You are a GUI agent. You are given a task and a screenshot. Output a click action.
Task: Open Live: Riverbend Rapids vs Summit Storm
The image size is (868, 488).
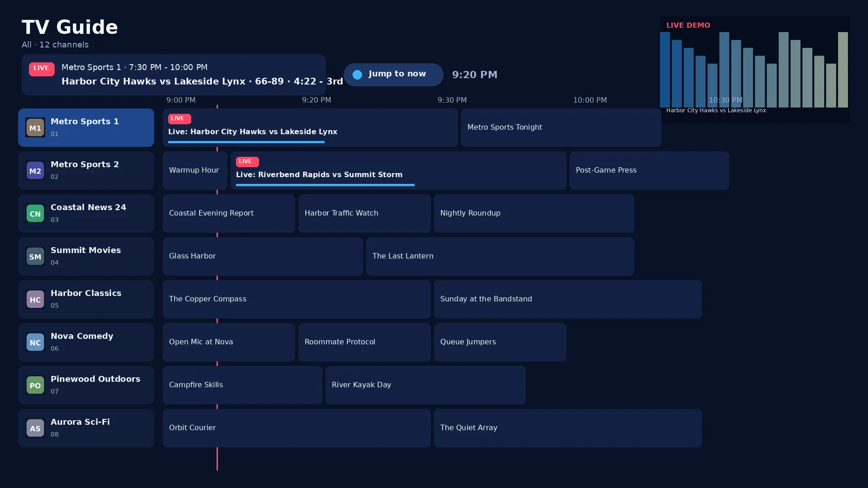click(x=398, y=170)
